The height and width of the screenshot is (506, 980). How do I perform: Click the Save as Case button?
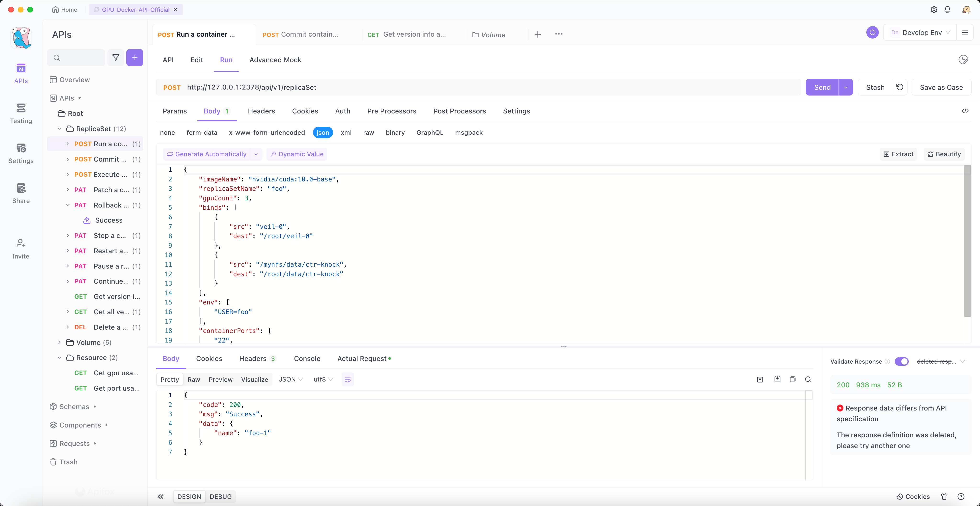pos(941,87)
